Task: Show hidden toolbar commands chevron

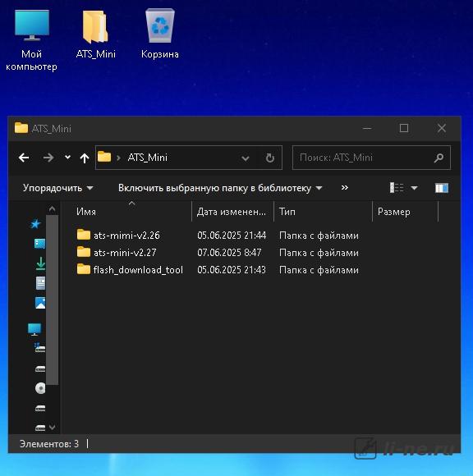Action: [345, 188]
